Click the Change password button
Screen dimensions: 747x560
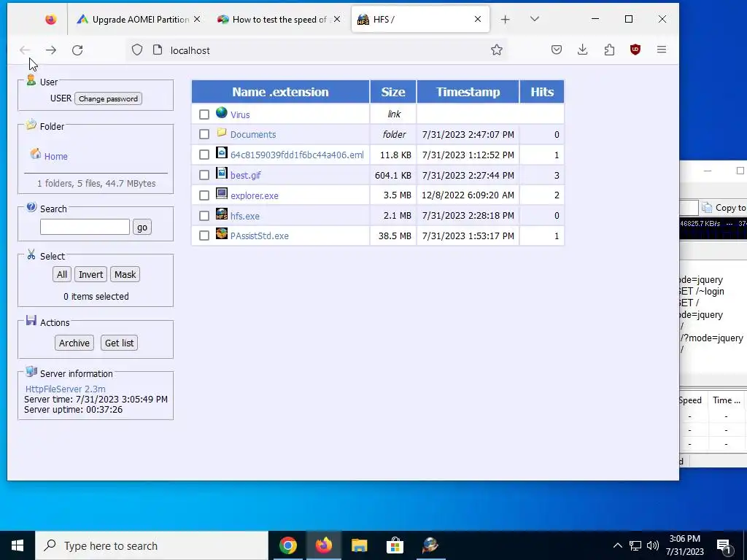click(108, 98)
